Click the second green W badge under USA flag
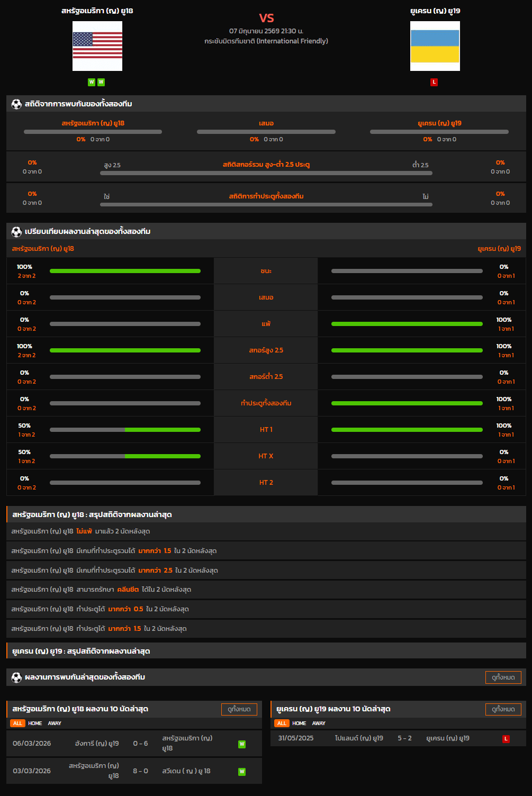 coord(101,82)
